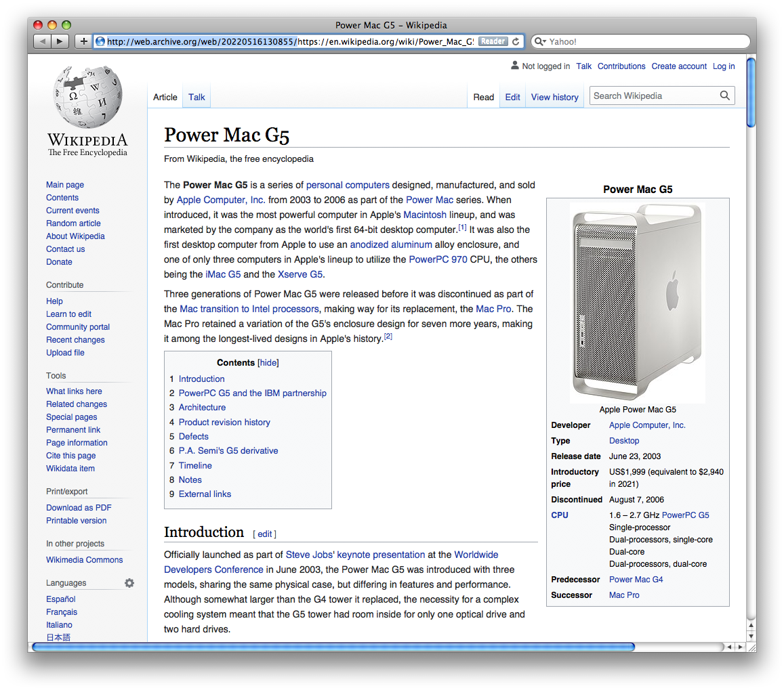Click the vertical scrollbar down arrow
The image size is (784, 690).
tap(751, 636)
